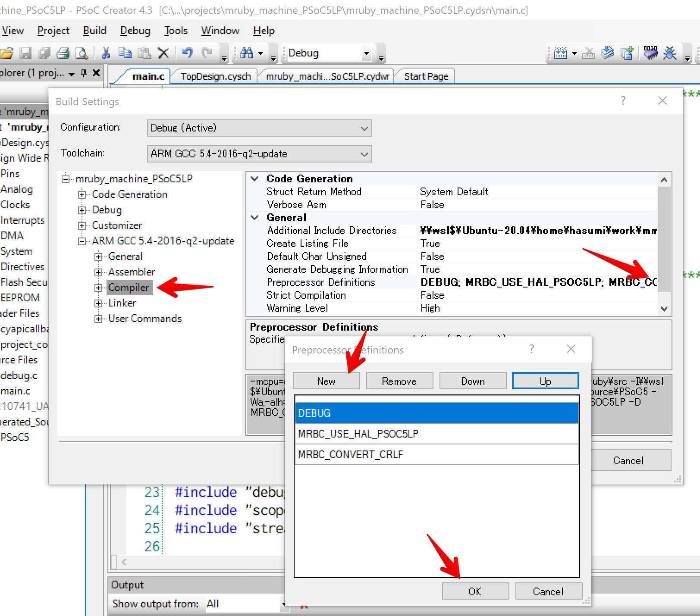Image resolution: width=700 pixels, height=616 pixels.
Task: Select the MRBC_CONVERT_CRLF definition row
Action: [x=437, y=454]
